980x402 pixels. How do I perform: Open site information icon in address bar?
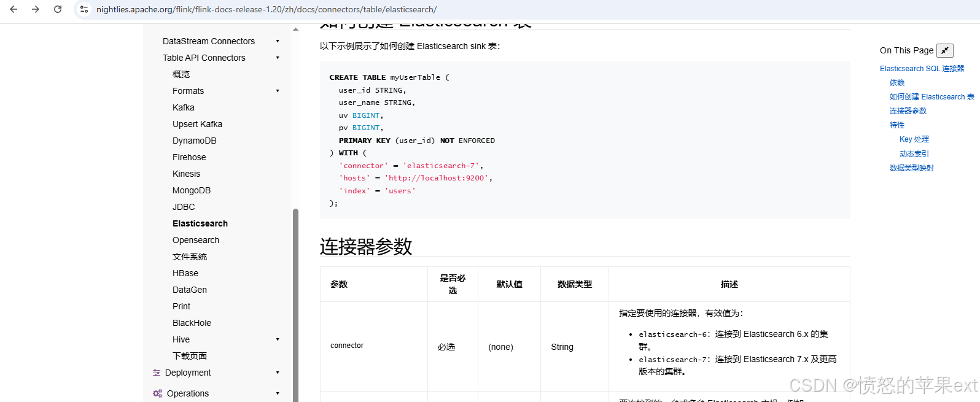84,9
